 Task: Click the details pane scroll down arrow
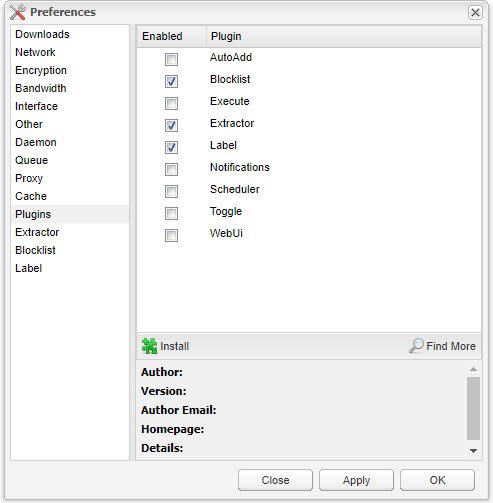coord(473,451)
